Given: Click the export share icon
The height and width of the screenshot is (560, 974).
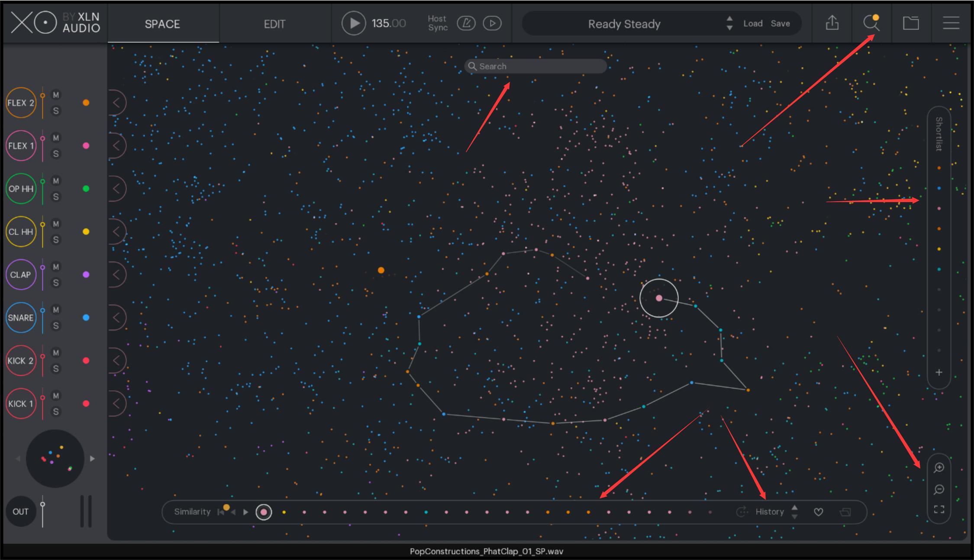Looking at the screenshot, I should pyautogui.click(x=832, y=23).
